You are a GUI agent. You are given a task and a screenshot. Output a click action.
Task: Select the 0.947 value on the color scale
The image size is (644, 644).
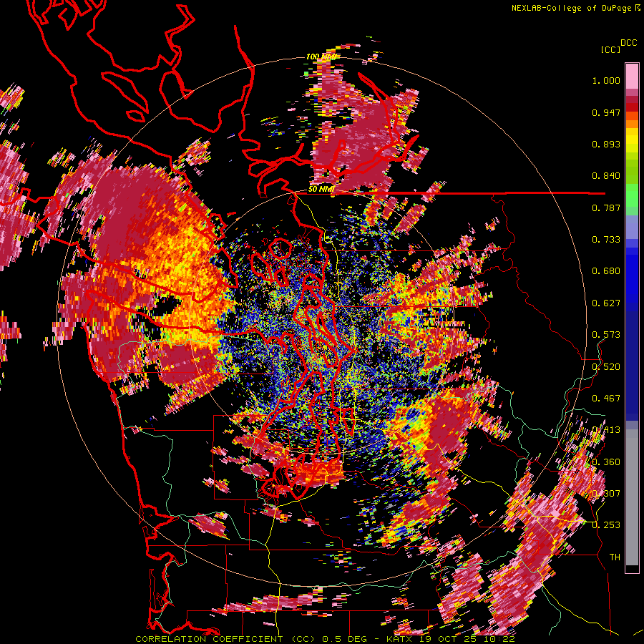[606, 112]
